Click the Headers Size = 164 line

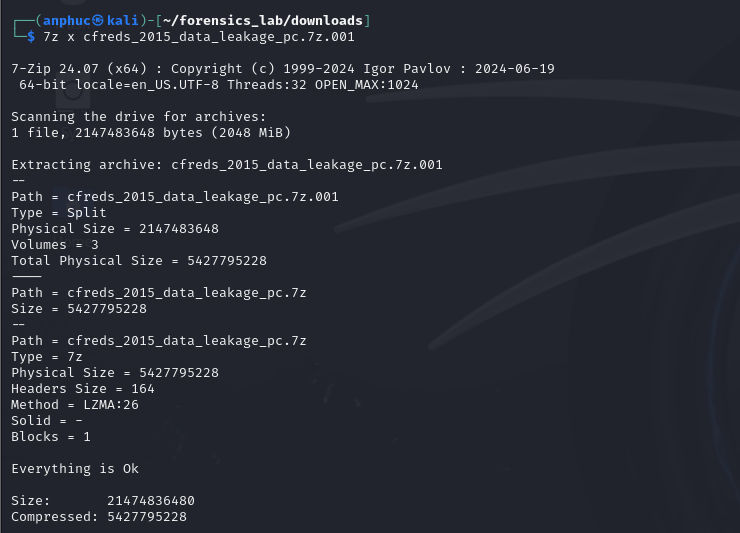83,389
